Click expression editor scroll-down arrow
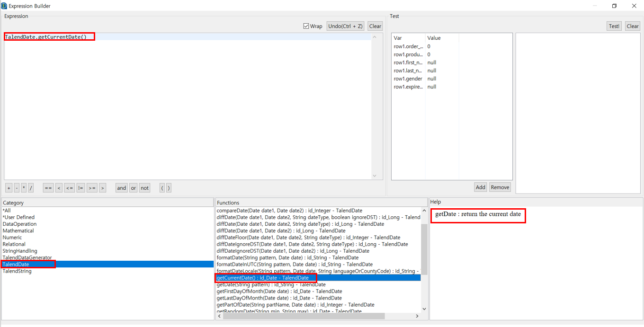The height and width of the screenshot is (327, 644). [x=375, y=176]
